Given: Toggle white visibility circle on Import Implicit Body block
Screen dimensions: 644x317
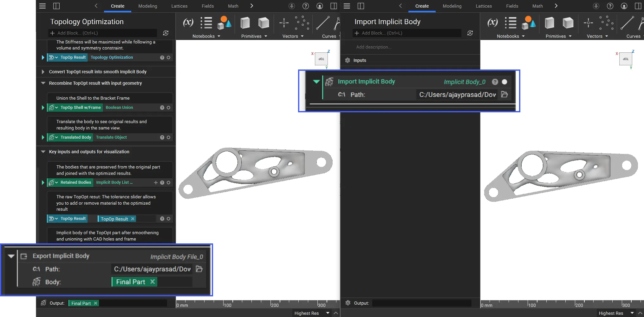Looking at the screenshot, I should pyautogui.click(x=504, y=82).
